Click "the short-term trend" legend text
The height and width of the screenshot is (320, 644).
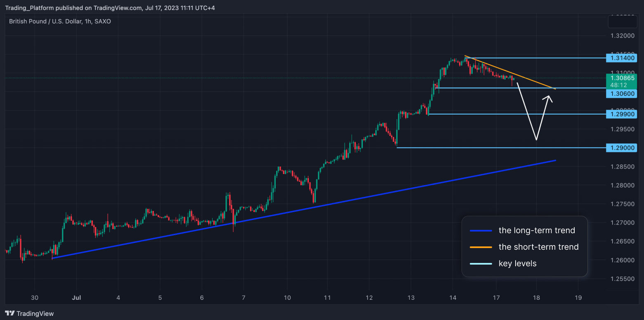tap(538, 247)
